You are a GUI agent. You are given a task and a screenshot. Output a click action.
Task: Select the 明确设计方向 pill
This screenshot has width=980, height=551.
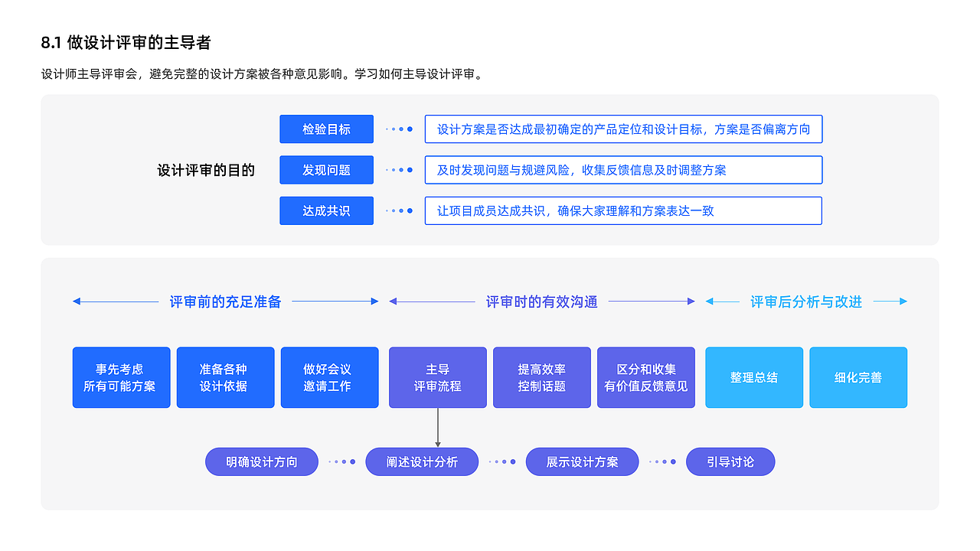click(261, 461)
